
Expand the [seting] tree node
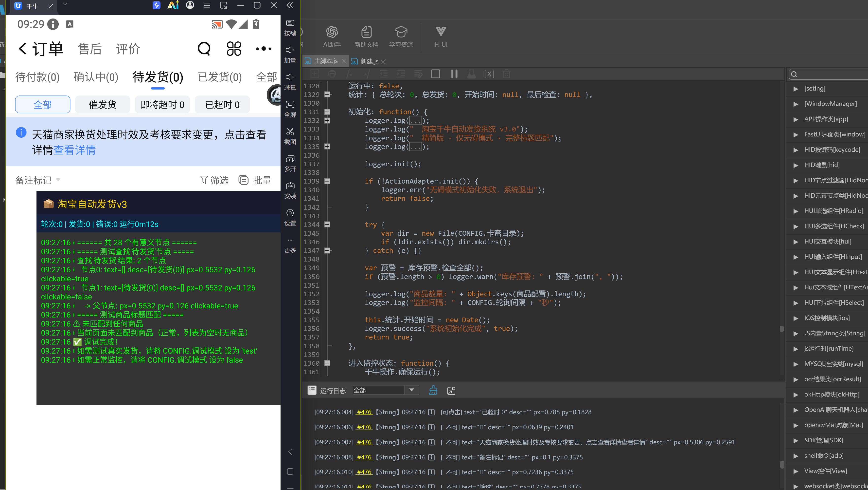[796, 89]
